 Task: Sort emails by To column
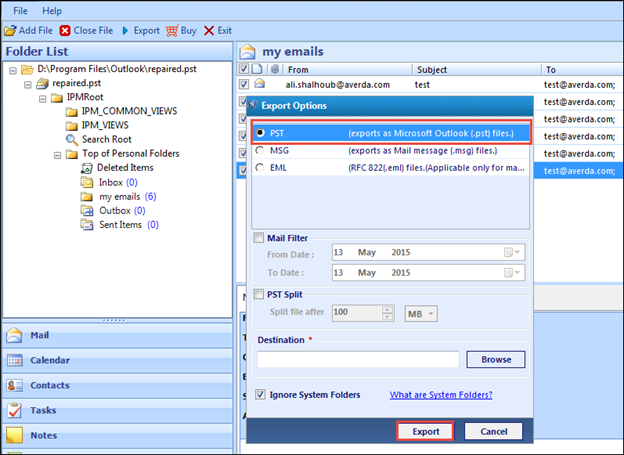pos(583,70)
